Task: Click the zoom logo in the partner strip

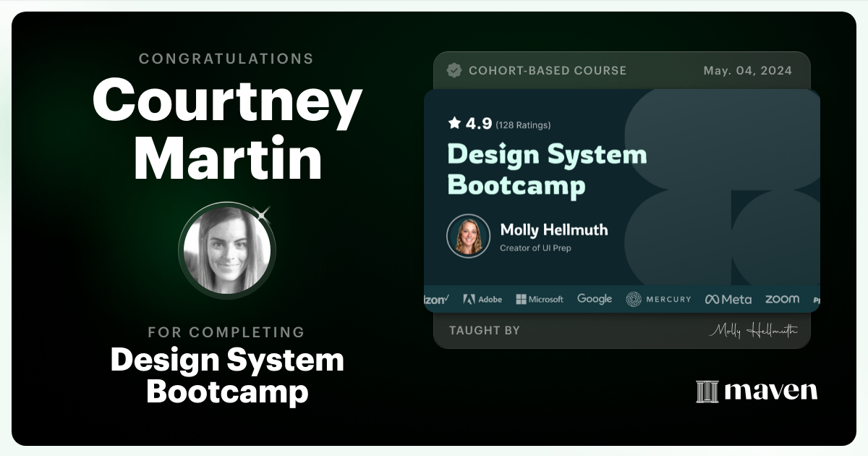Action: (782, 298)
